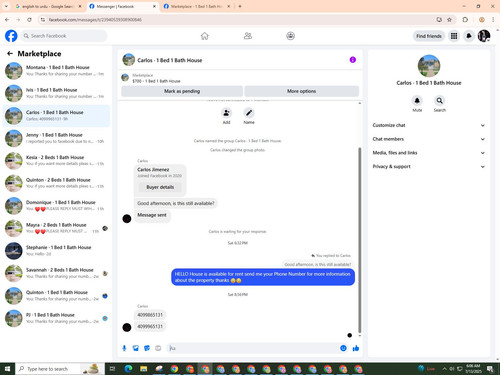Attach a photo with the image icon

coord(136,348)
